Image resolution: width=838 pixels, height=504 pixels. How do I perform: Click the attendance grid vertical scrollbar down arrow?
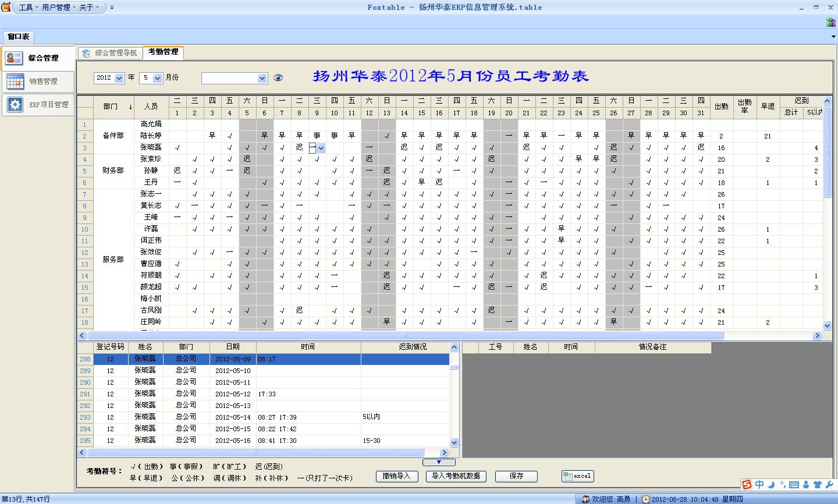pyautogui.click(x=828, y=326)
